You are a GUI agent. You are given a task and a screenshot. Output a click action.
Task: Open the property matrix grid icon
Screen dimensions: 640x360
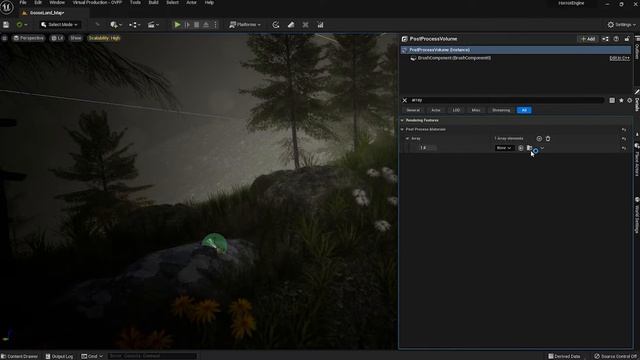(x=612, y=100)
